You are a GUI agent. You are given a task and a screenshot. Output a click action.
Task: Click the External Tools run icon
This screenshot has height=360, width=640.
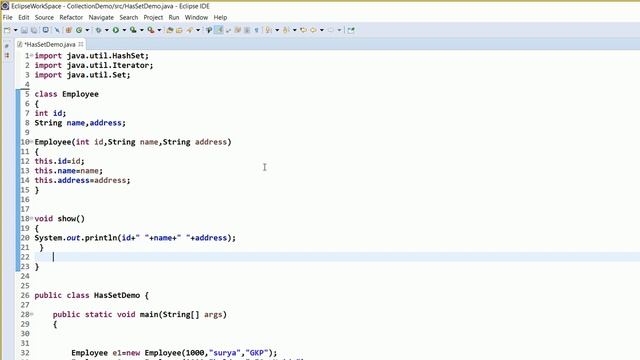(151, 30)
